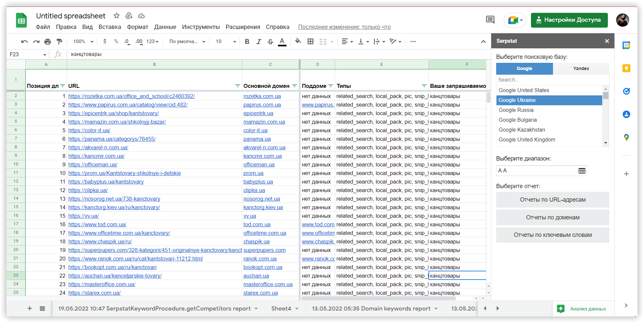Open the Последнее изменение history link

coord(344,27)
